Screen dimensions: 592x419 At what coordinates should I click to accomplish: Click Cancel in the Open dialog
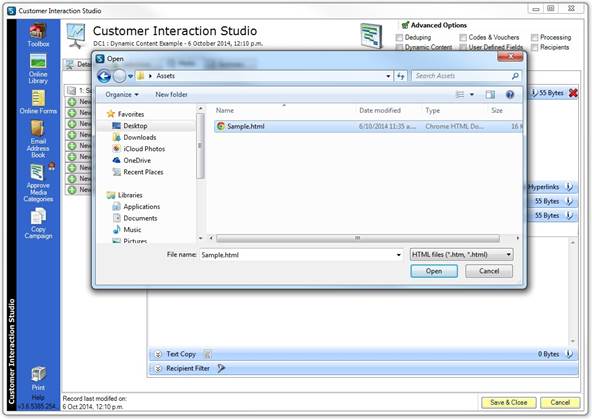point(489,271)
